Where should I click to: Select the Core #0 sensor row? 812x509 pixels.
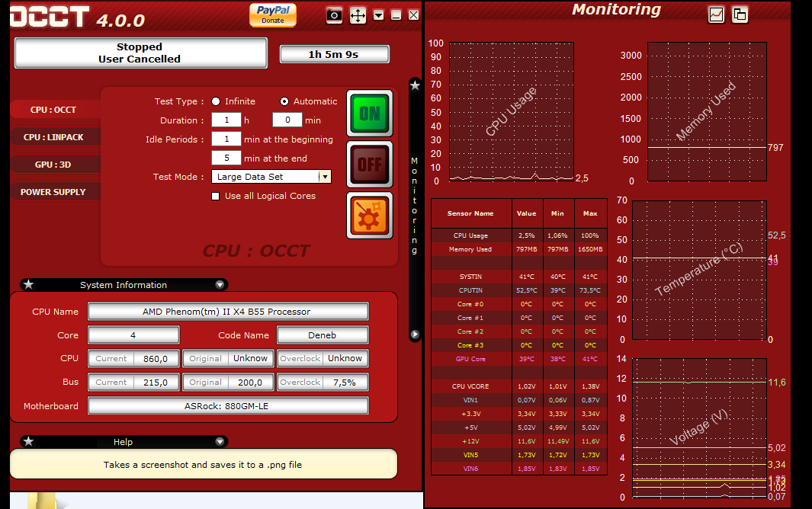pyautogui.click(x=519, y=305)
